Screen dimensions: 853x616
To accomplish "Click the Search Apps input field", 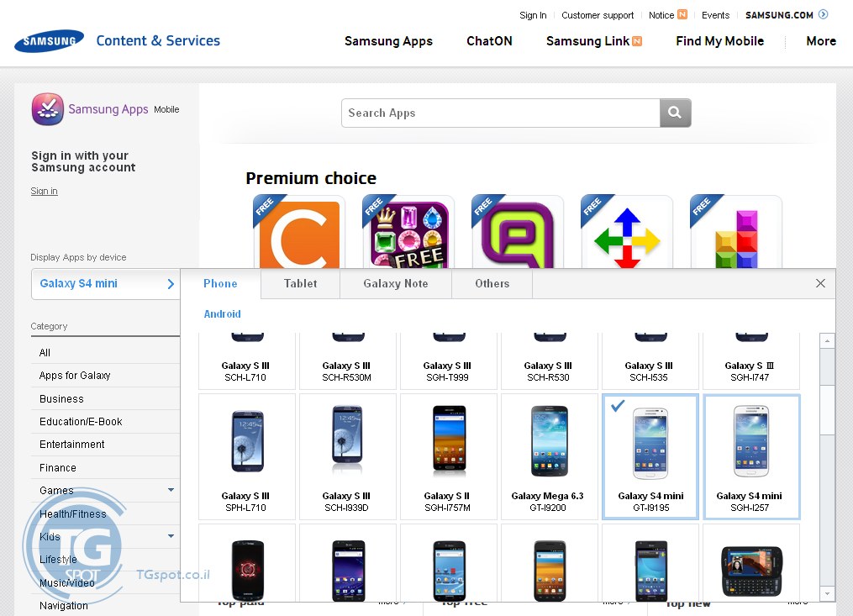I will (501, 113).
